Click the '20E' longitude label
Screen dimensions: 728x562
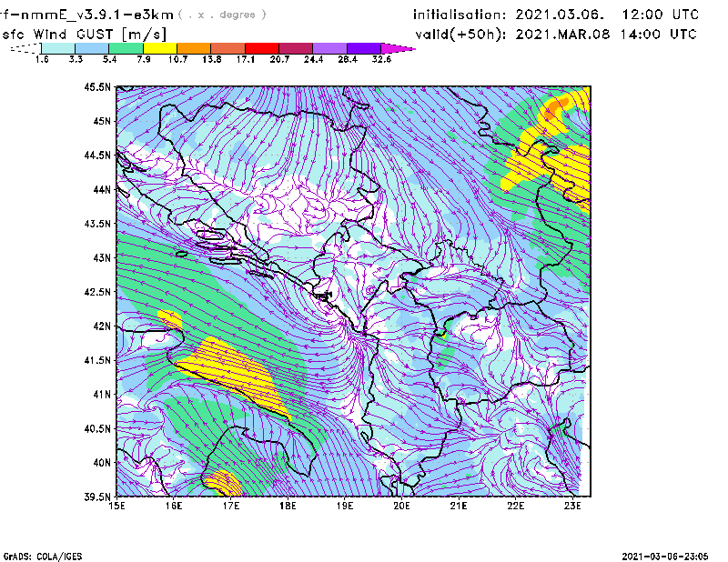(401, 506)
